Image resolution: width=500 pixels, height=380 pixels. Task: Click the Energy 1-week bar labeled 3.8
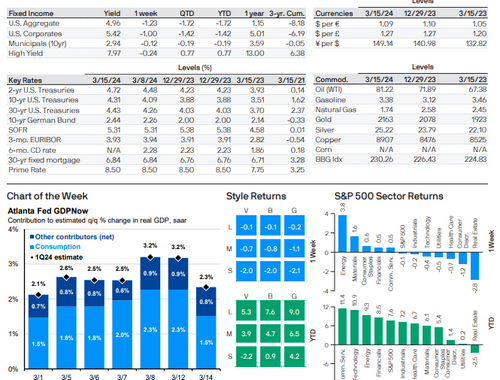(x=342, y=233)
